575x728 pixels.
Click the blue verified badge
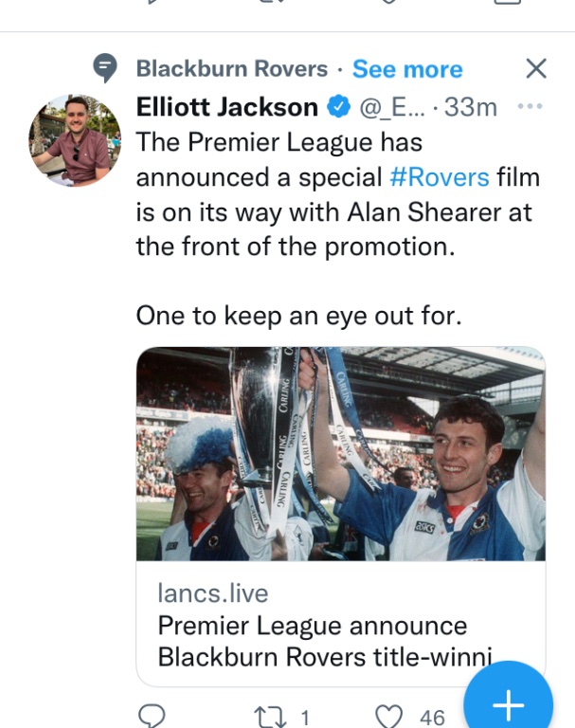[338, 108]
